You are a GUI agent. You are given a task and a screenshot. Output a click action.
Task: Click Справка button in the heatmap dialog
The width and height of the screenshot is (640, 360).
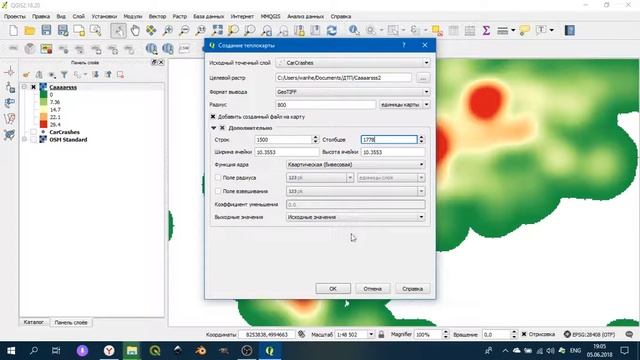coord(412,289)
